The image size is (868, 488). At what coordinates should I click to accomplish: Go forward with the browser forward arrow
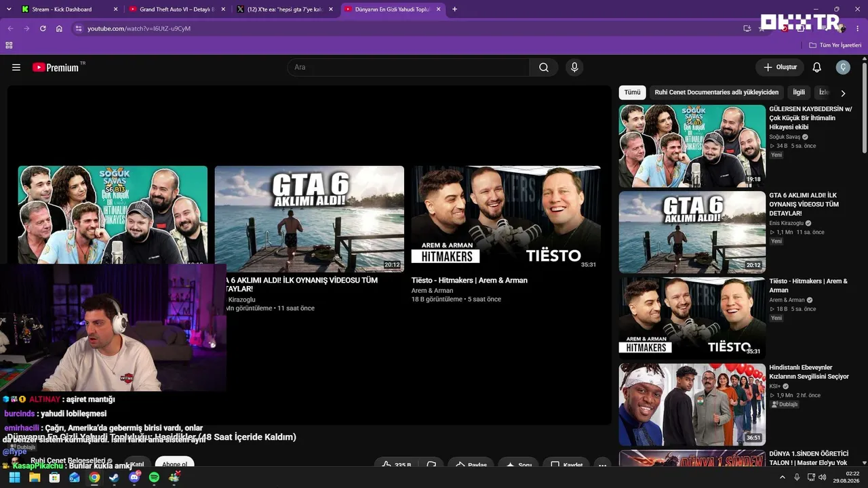pos(26,28)
